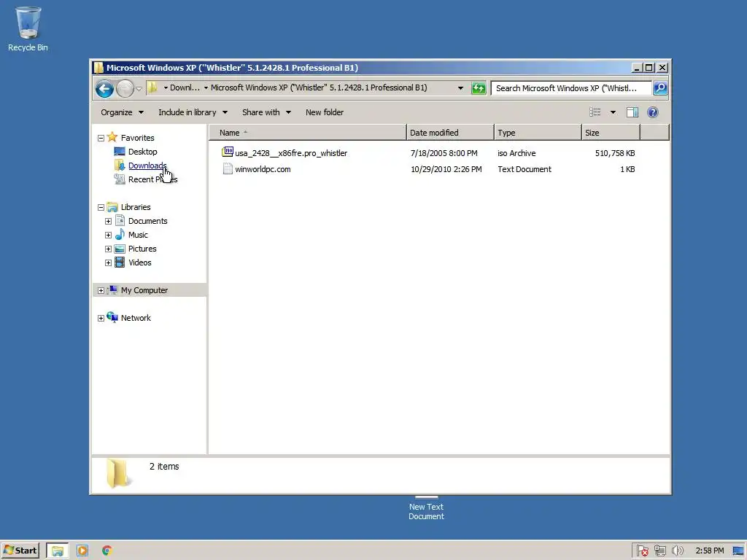Expand the Music library
This screenshot has width=747, height=560.
coord(108,236)
